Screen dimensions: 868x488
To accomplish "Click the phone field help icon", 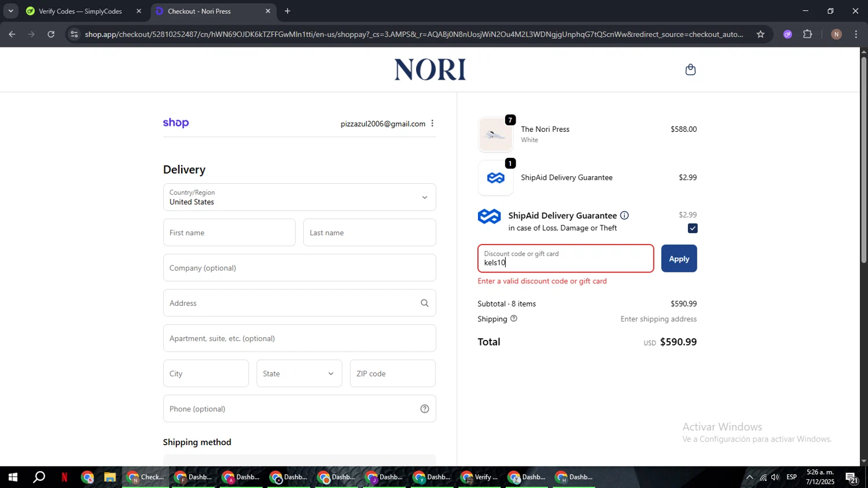I will [x=425, y=409].
